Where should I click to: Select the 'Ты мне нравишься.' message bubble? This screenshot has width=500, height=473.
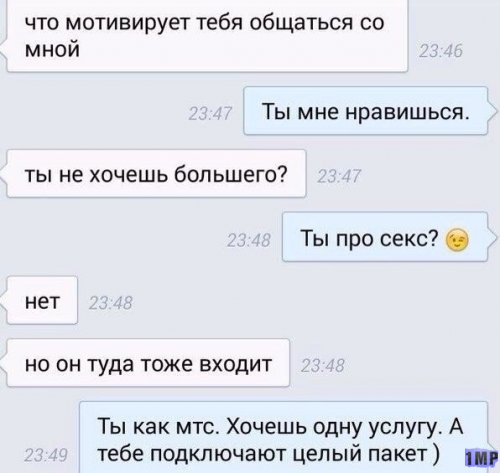click(366, 111)
